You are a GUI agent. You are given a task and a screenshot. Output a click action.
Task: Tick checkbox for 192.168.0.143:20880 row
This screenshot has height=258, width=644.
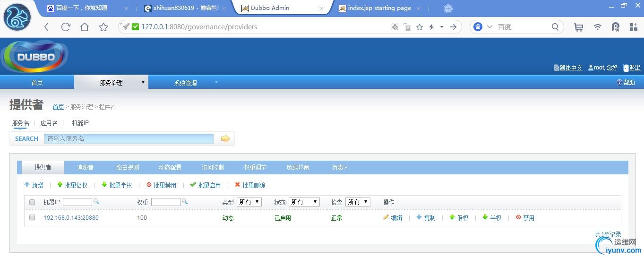tap(32, 218)
